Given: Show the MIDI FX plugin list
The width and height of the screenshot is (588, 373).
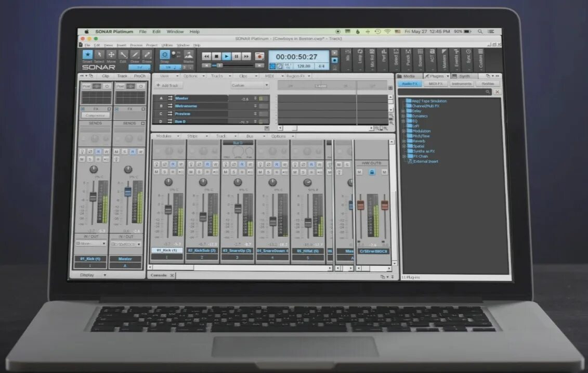Looking at the screenshot, I should pos(436,84).
